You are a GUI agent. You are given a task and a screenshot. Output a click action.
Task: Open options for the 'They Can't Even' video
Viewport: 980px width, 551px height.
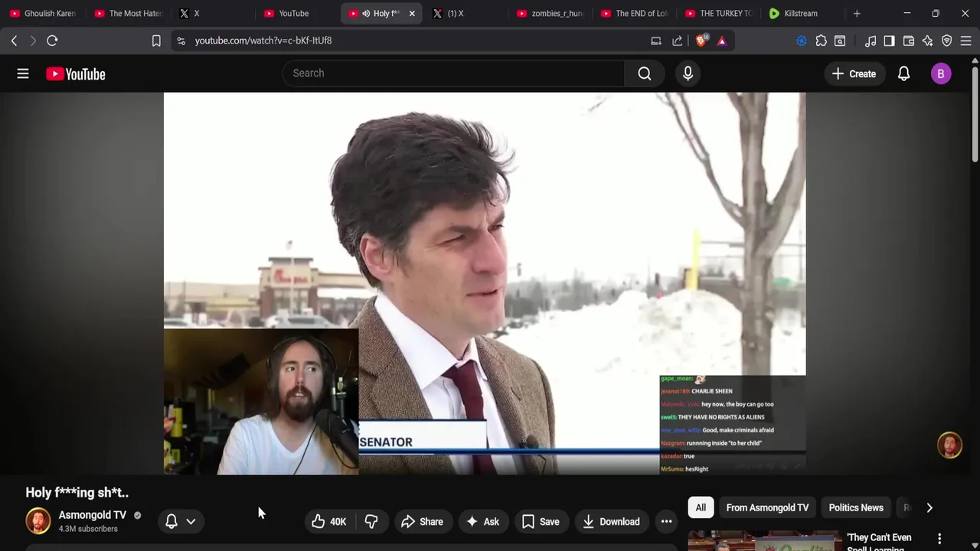[x=939, y=539]
